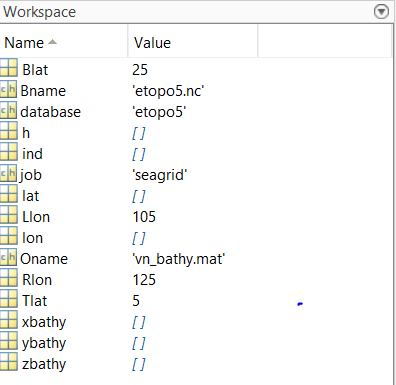Click the value 'etopo5' of database
This screenshot has width=396, height=385.
click(x=159, y=112)
